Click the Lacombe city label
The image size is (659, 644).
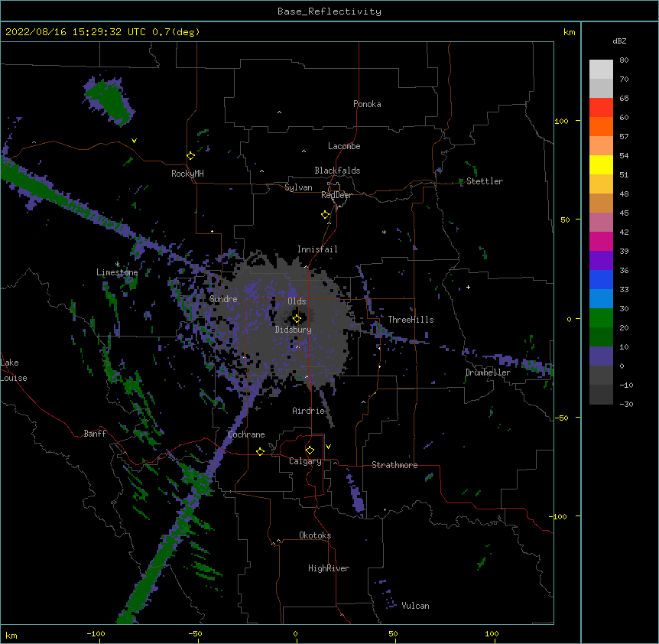pyautogui.click(x=344, y=146)
